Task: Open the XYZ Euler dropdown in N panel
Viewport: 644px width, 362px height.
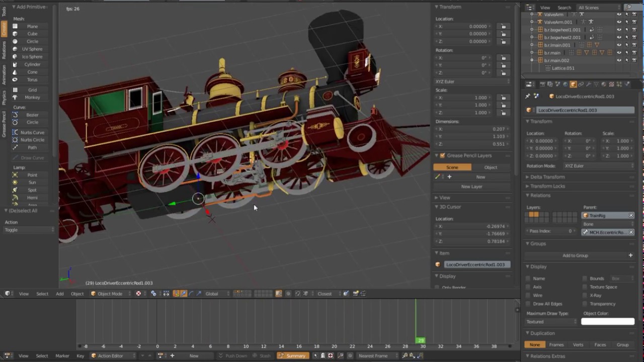Action: (x=472, y=81)
